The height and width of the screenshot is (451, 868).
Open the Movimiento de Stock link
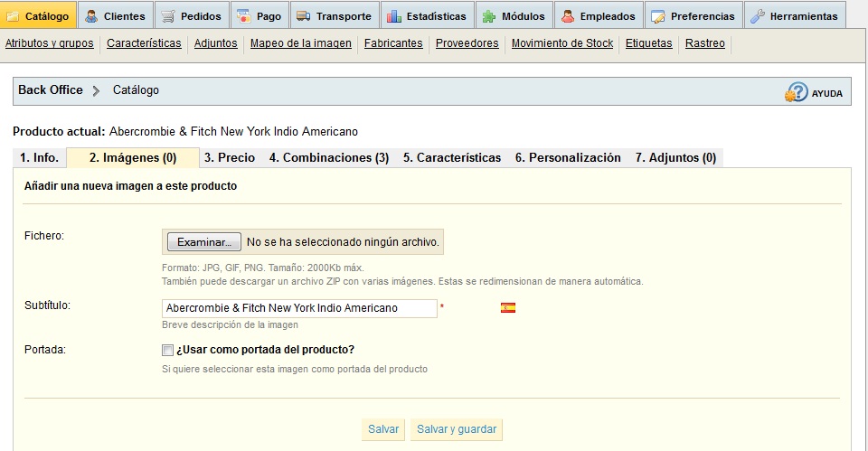click(x=562, y=43)
